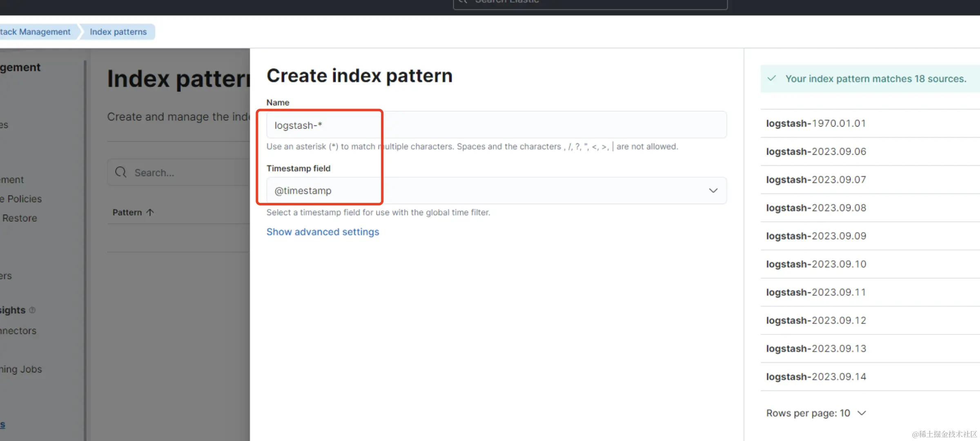Click the Pattern sort arrow icon
The image size is (980, 441).
150,212
